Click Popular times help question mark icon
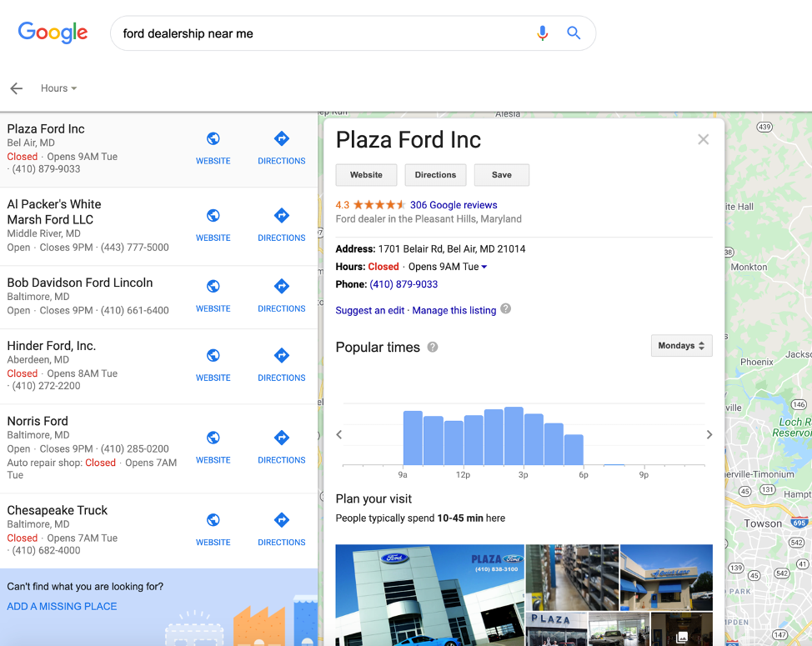812x646 pixels. [433, 348]
